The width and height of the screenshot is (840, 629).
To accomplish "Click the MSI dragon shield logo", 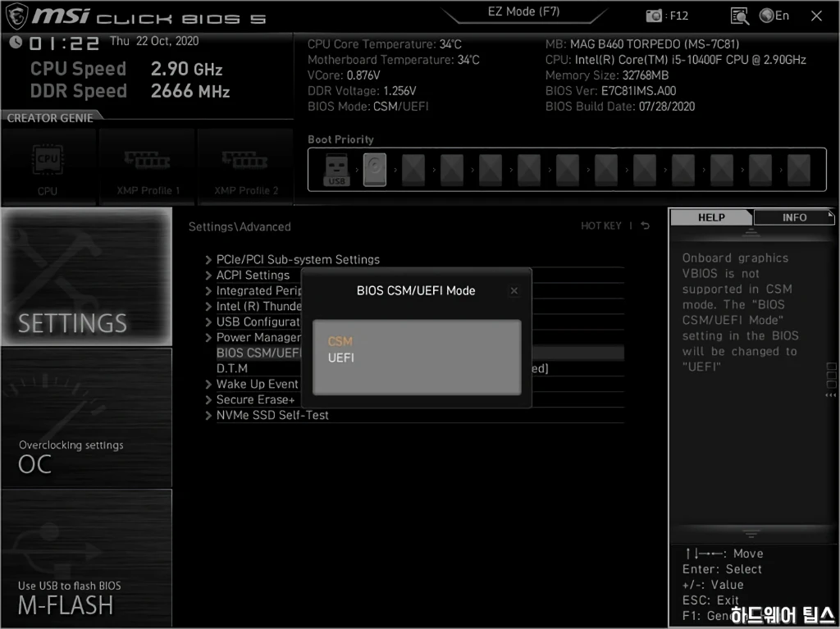I will [x=16, y=16].
